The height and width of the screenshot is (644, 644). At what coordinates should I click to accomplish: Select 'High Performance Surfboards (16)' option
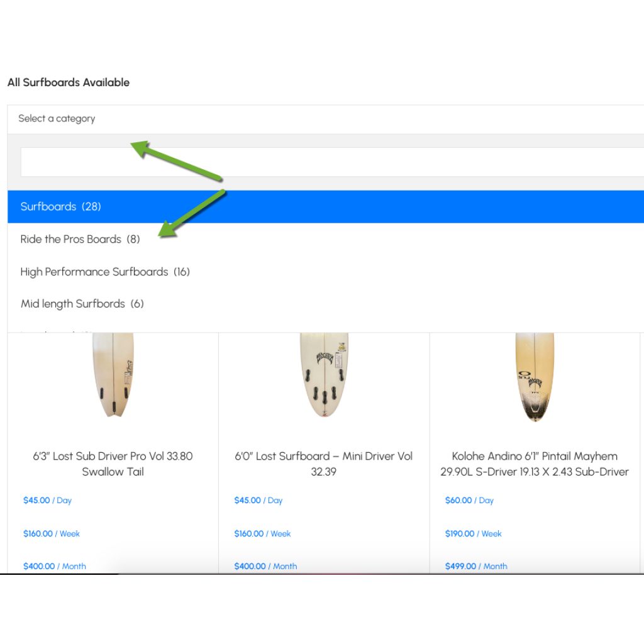[325, 272]
